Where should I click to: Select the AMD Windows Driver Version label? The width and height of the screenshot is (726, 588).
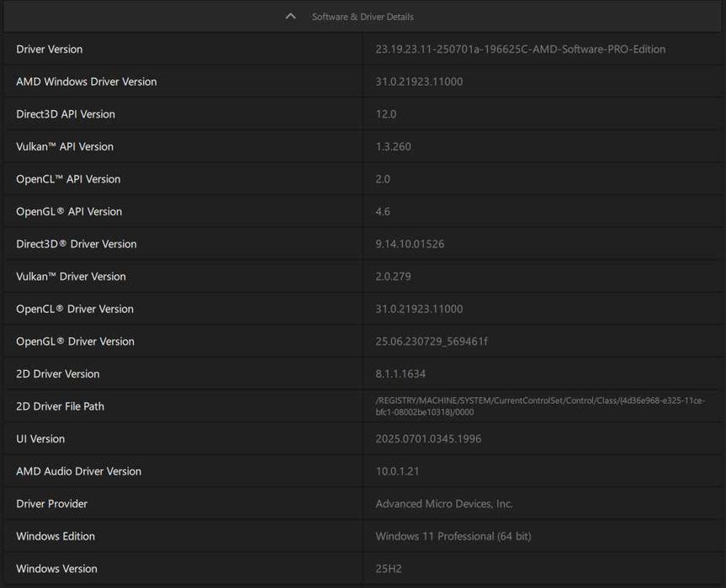click(87, 82)
